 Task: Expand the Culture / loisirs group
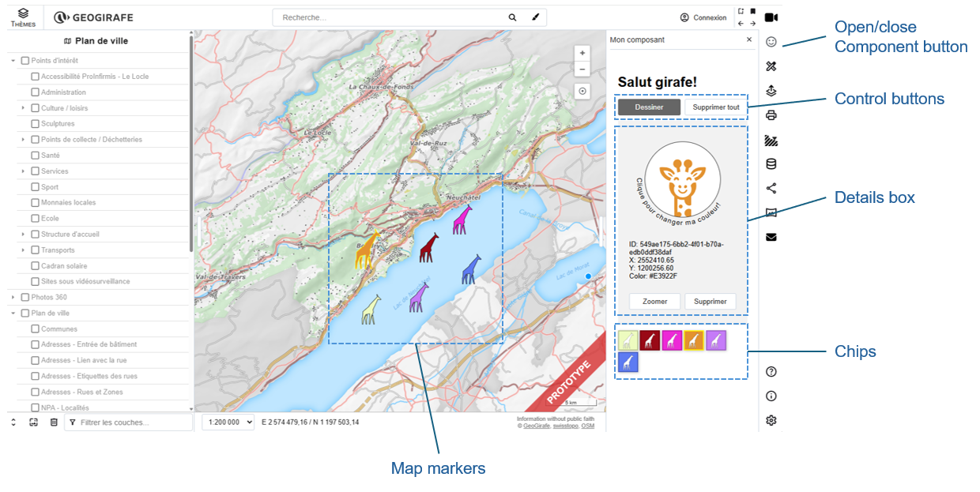[x=24, y=108]
